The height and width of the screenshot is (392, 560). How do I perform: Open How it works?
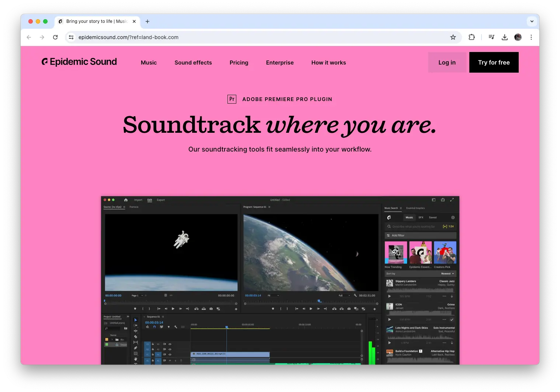328,63
